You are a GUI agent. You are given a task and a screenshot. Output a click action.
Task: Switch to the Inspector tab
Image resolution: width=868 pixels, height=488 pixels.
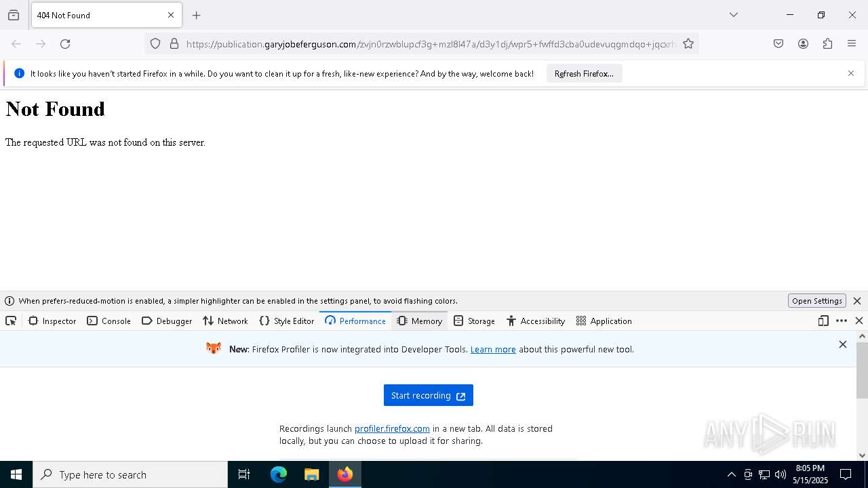[52, 321]
